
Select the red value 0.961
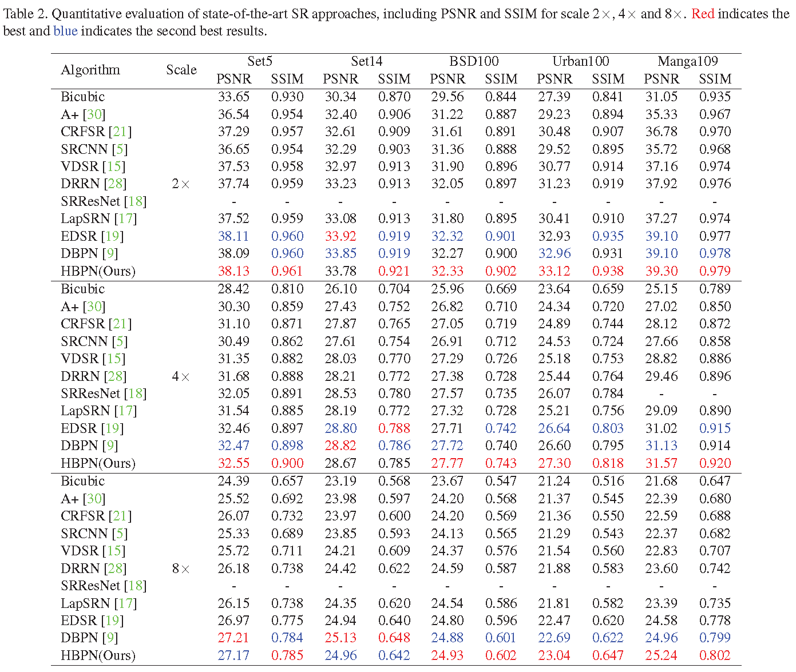tap(287, 271)
